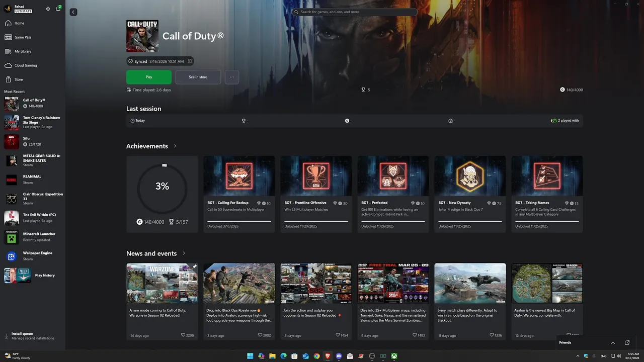Expand the Friends panel chevron
This screenshot has height=362, width=644.
pyautogui.click(x=613, y=343)
